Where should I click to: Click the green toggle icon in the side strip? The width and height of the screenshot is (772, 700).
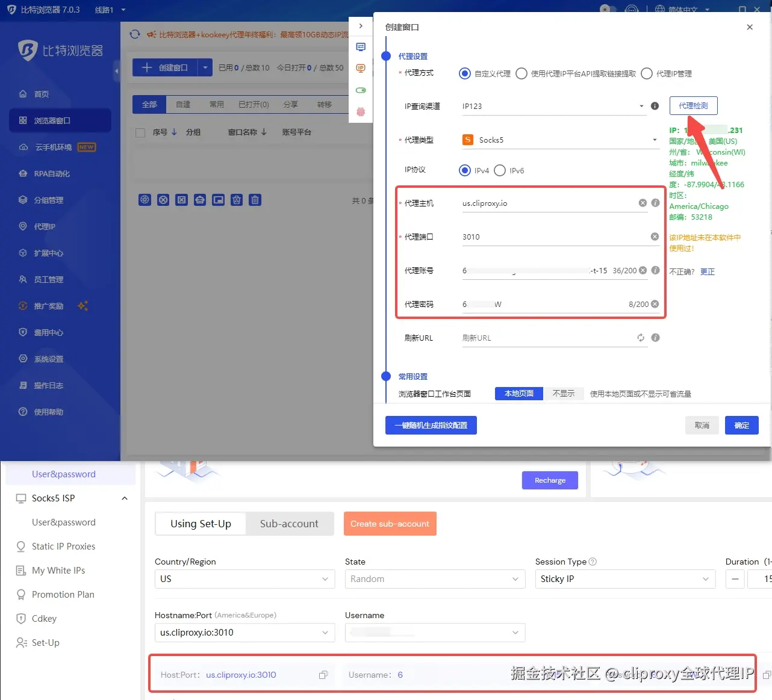pos(361,90)
